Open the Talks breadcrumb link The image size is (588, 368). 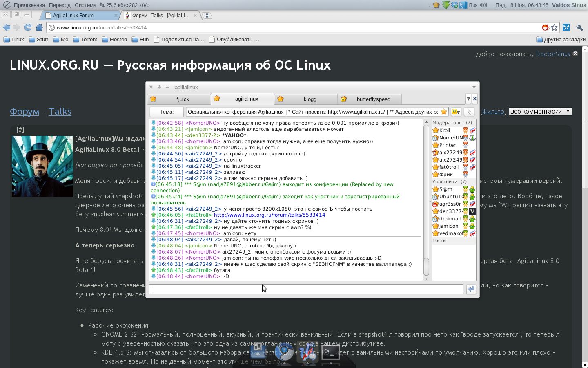(60, 112)
